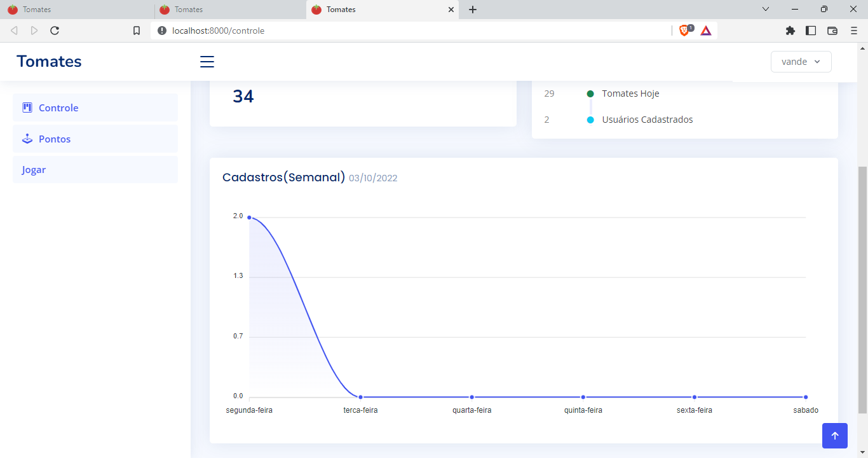The width and height of the screenshot is (868, 458).
Task: Click the terca-feira data point on chart
Action: tap(361, 397)
